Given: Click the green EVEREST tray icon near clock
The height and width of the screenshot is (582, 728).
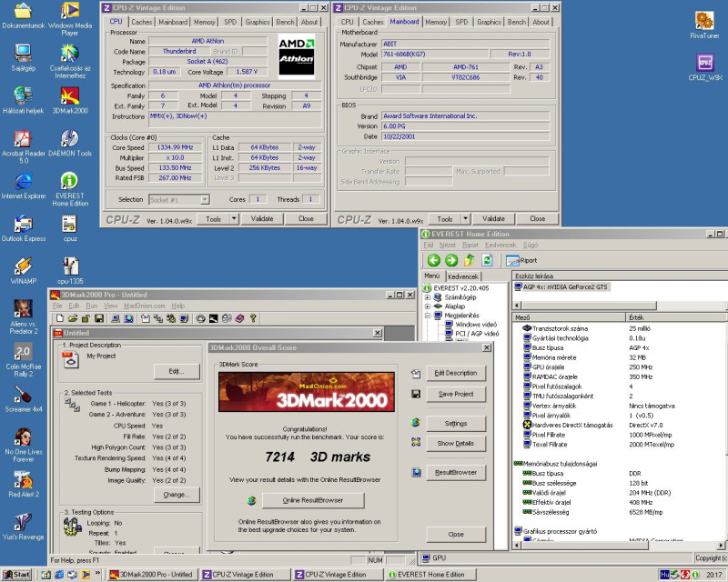Looking at the screenshot, I should tap(695, 575).
